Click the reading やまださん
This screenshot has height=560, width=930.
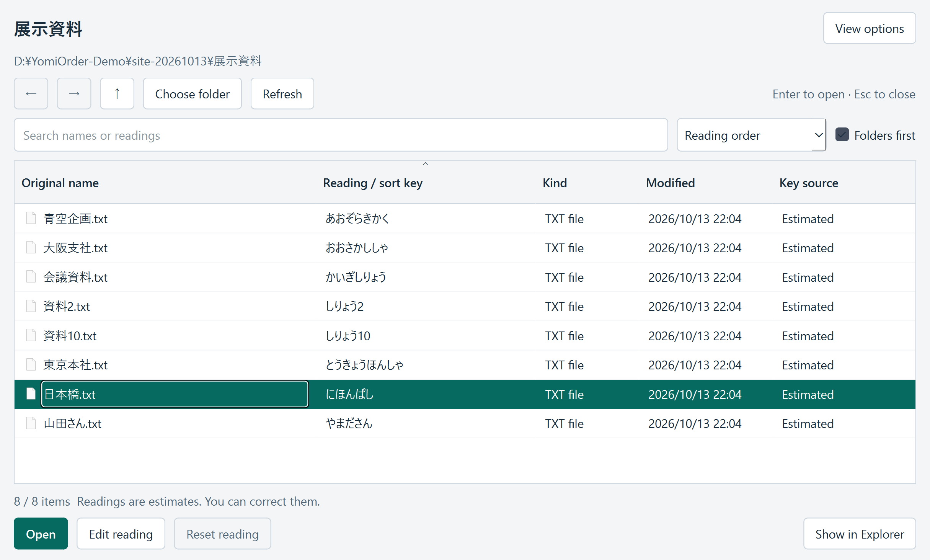[x=349, y=423]
